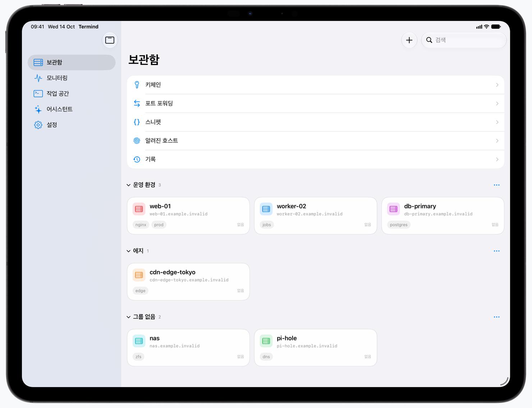Image resolution: width=532 pixels, height=408 pixels.
Task: Collapse the 운영 환경 group
Action: click(129, 185)
